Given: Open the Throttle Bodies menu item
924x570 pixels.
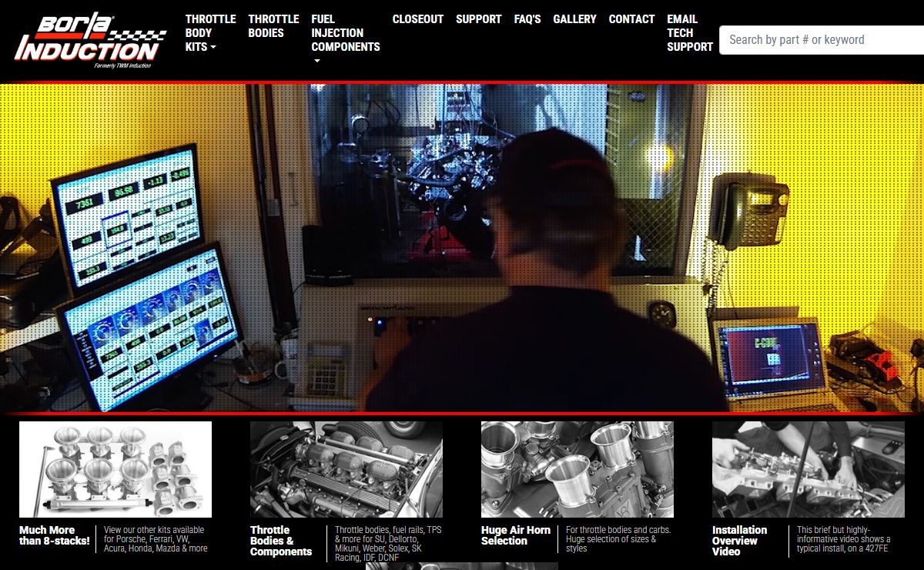Looking at the screenshot, I should tap(273, 26).
